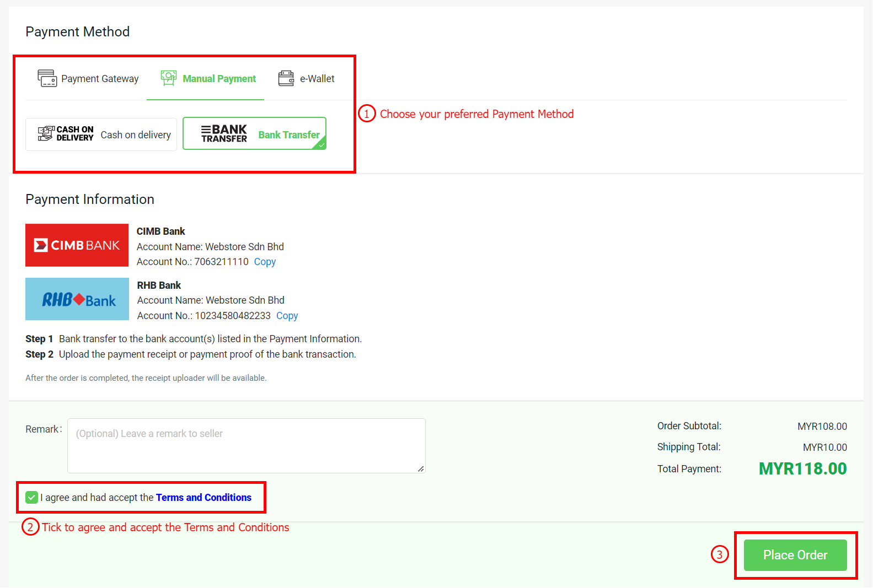Image resolution: width=873 pixels, height=588 pixels.
Task: Select the Payment Gateway card icon
Action: (47, 78)
